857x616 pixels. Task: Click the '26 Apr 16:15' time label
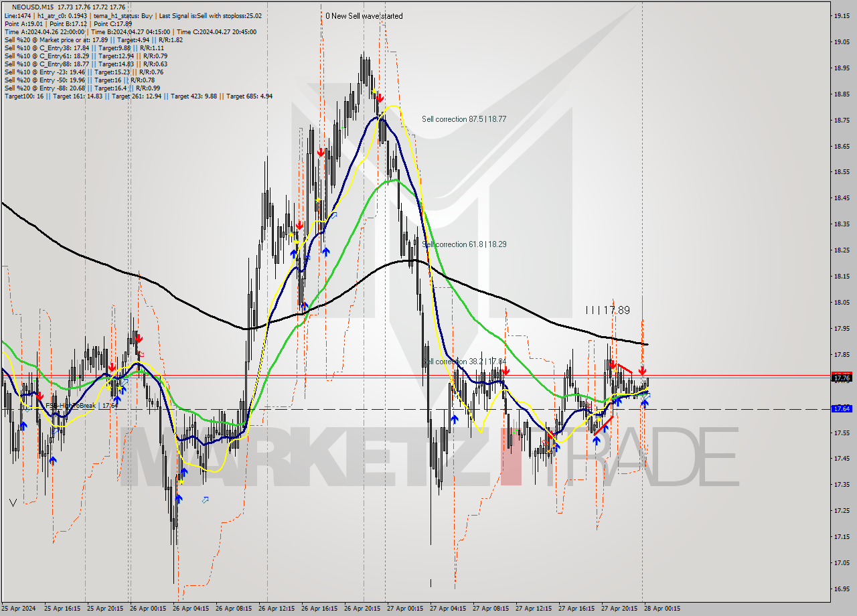(x=319, y=609)
